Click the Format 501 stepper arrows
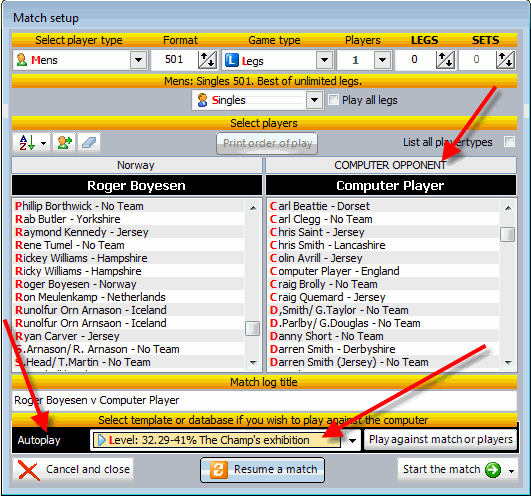The width and height of the screenshot is (531, 496). click(207, 60)
